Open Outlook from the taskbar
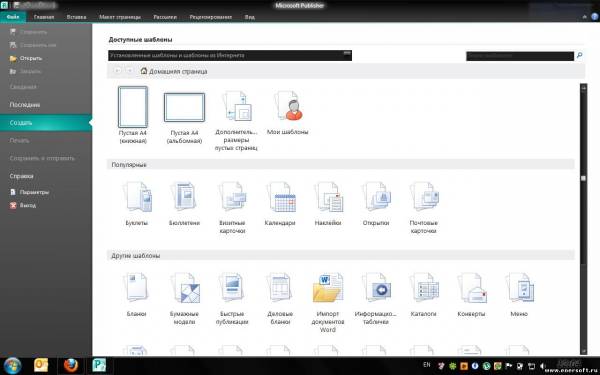Screen dimensions: 600x375 coord(41,365)
